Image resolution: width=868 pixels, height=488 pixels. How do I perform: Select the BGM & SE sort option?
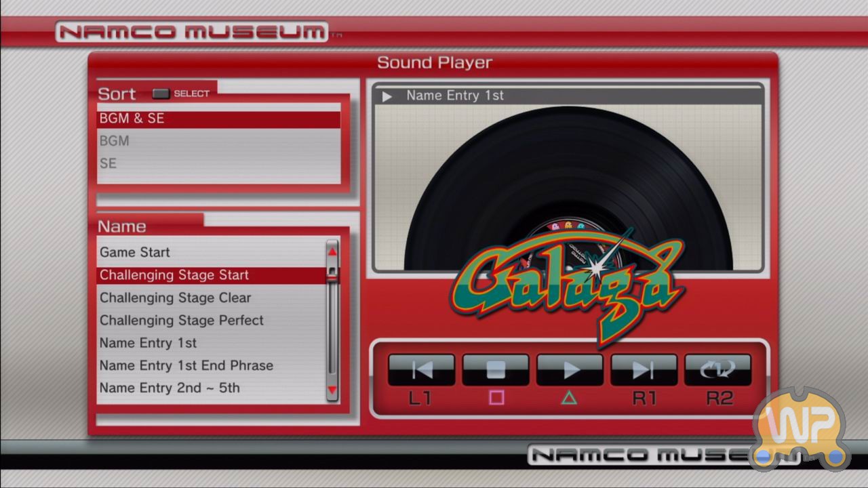pyautogui.click(x=218, y=119)
